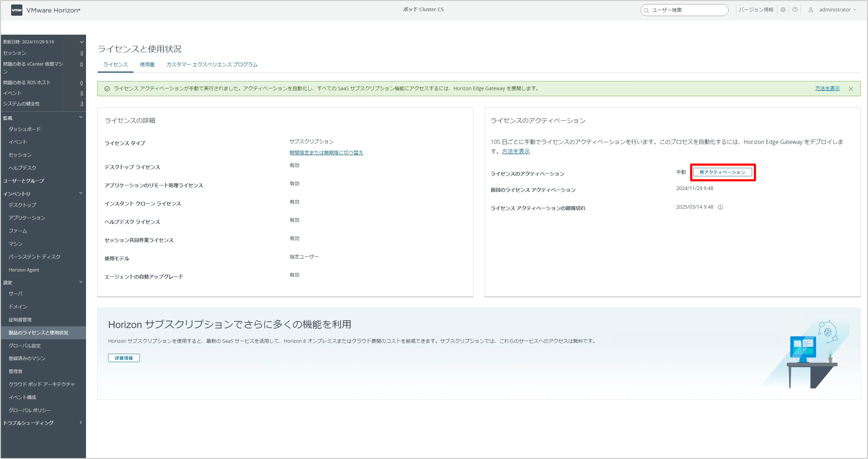Click the 2024/11/29 9:48 activation date
This screenshot has height=459, width=868.
[694, 188]
